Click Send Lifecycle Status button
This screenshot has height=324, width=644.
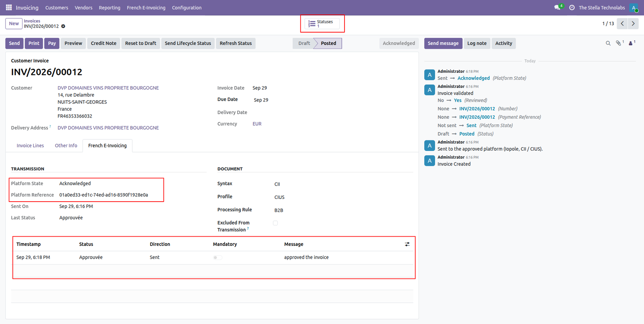pos(188,43)
